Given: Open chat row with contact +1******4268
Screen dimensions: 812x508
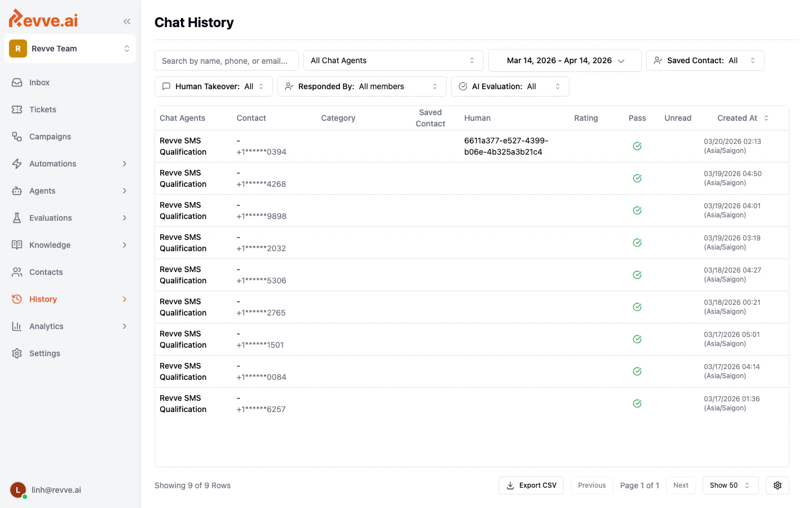Looking at the screenshot, I should (472, 178).
